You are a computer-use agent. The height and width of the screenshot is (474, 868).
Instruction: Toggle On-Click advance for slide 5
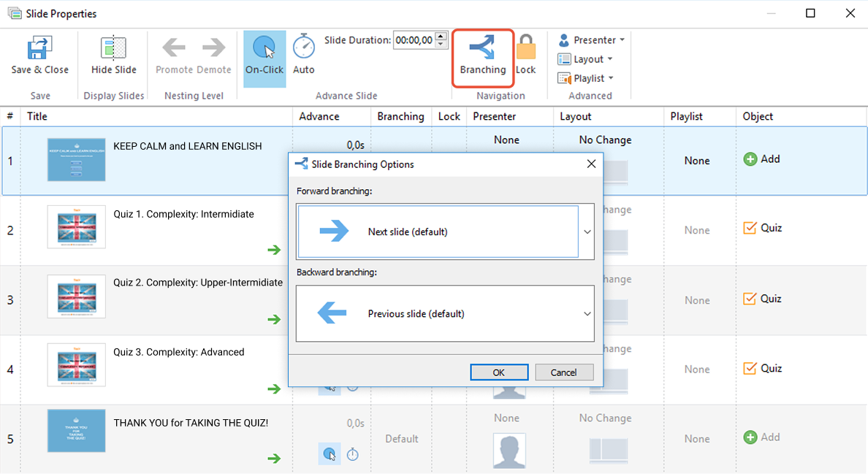[x=329, y=454]
